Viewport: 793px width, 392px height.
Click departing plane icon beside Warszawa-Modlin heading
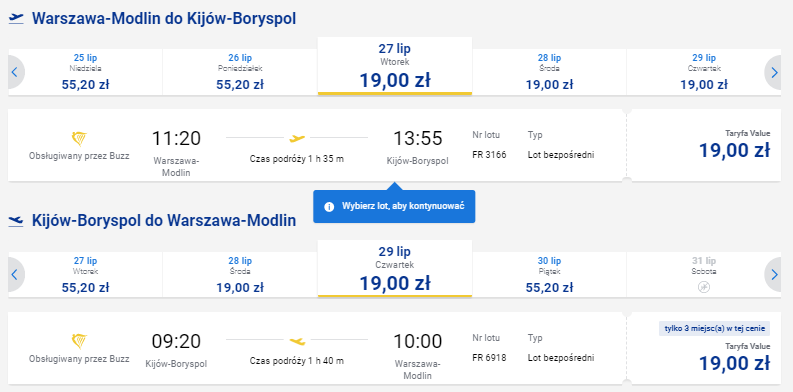click(x=16, y=18)
